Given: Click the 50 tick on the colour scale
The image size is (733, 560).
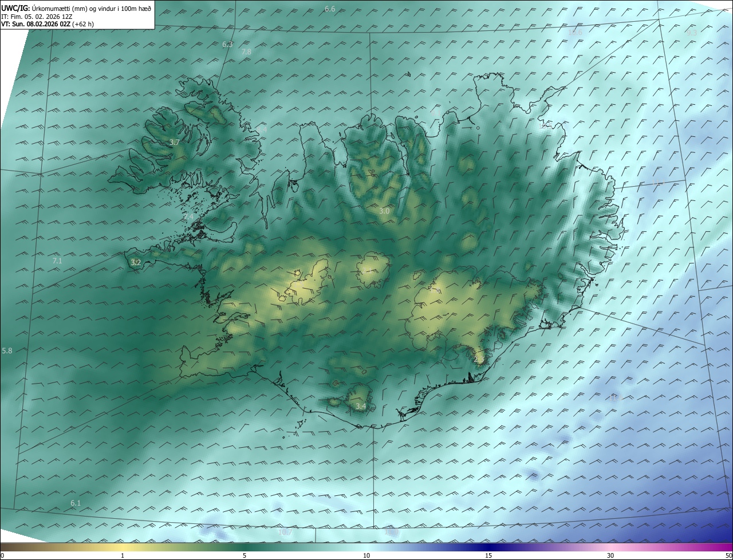Looking at the screenshot, I should [x=728, y=555].
